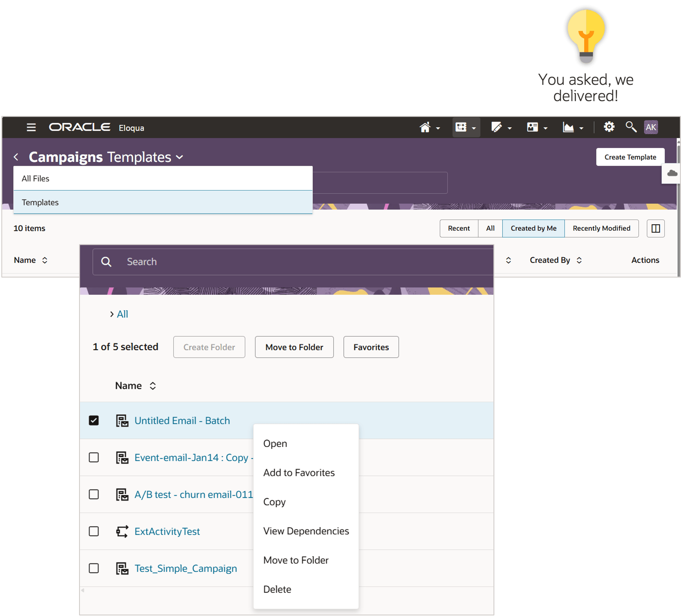Open the hamburger navigation menu

31,127
